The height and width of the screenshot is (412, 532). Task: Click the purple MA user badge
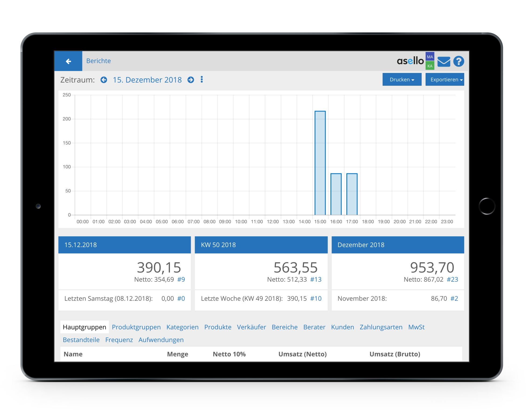tap(430, 57)
